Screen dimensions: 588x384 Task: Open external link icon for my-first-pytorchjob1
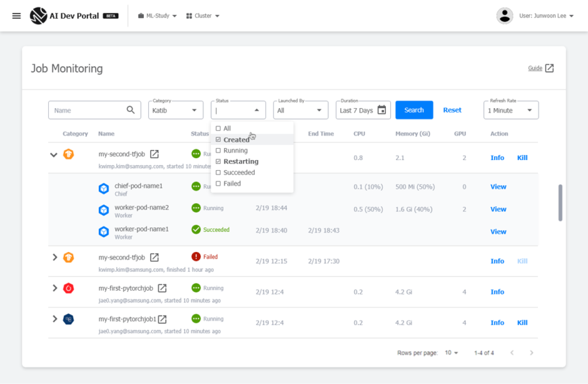coord(162,319)
